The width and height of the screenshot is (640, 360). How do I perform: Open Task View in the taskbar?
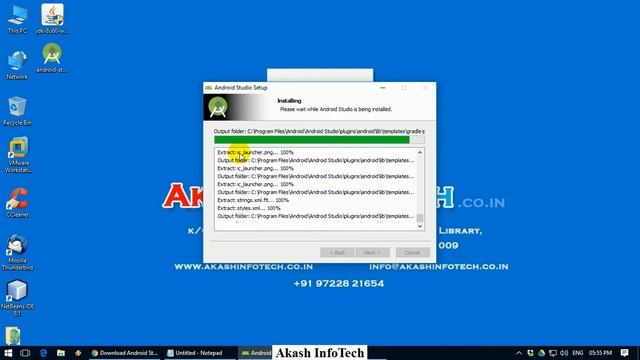tap(25, 353)
